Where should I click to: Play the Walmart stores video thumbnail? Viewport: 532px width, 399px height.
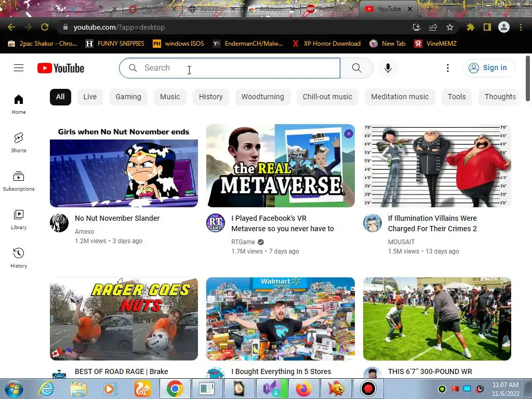[x=281, y=319]
